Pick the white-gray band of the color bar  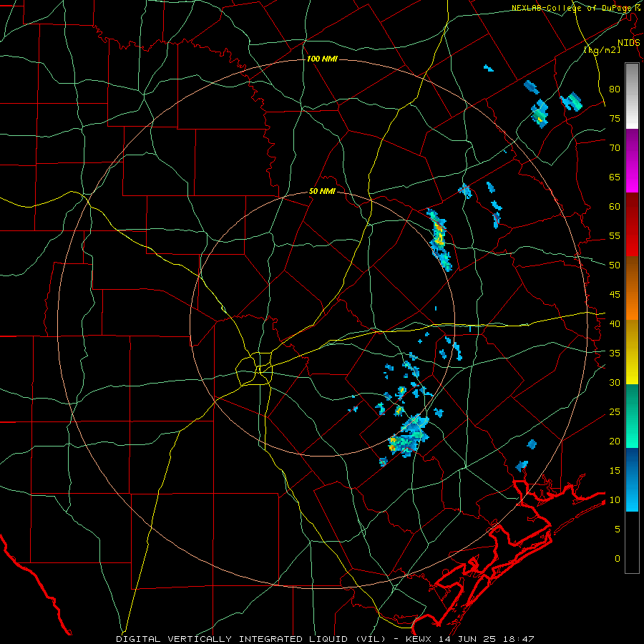[632, 96]
